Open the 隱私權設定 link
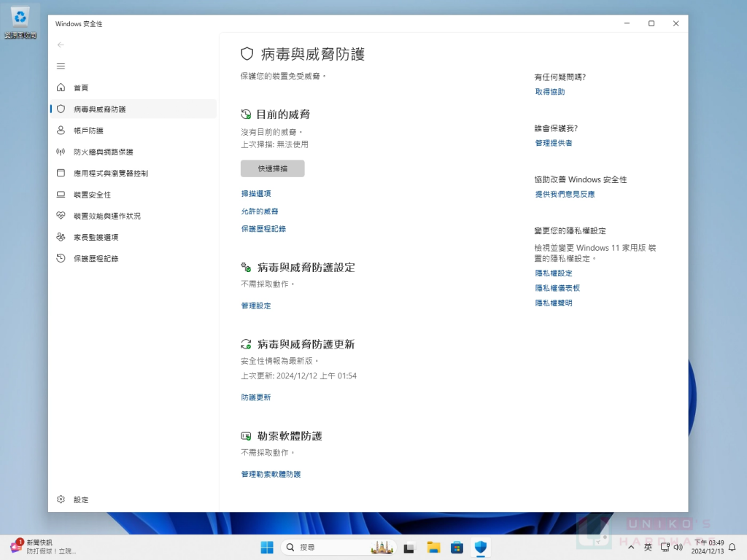The width and height of the screenshot is (747, 560). tap(554, 273)
